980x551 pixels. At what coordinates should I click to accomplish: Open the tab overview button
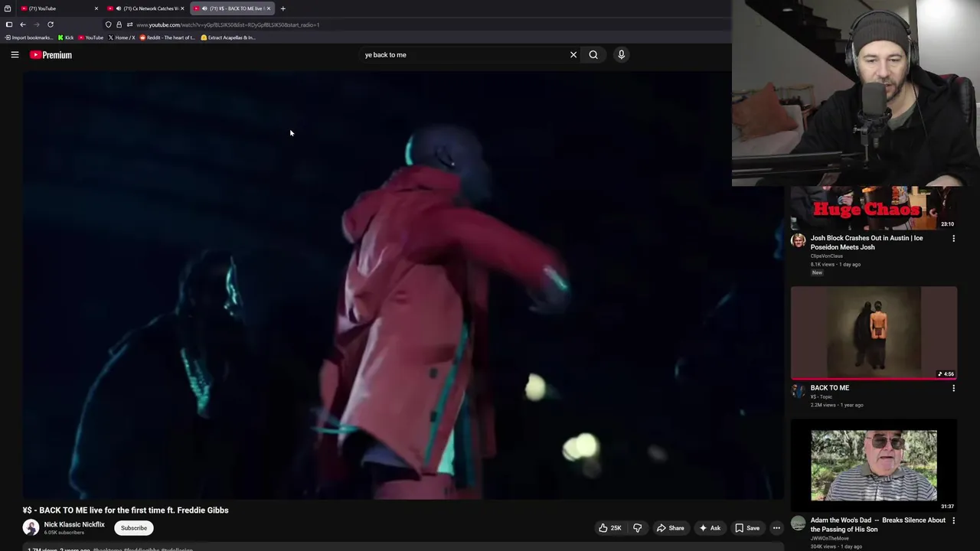(x=8, y=8)
